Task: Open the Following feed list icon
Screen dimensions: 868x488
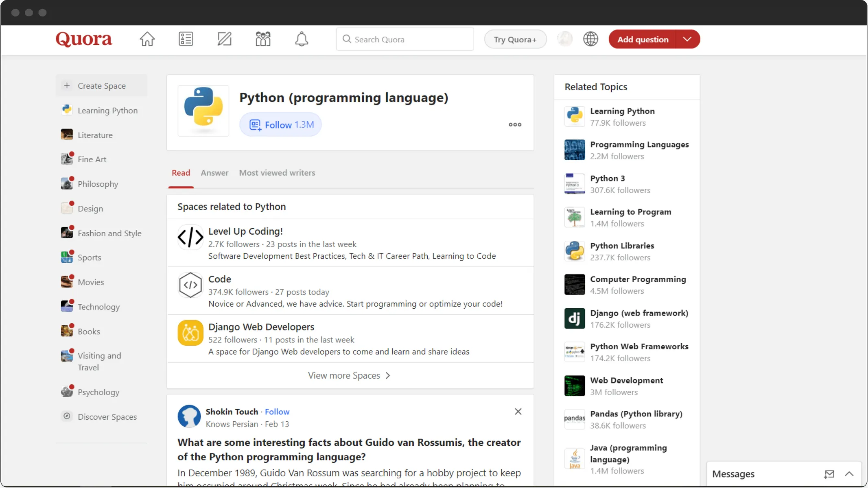Action: pyautogui.click(x=186, y=39)
